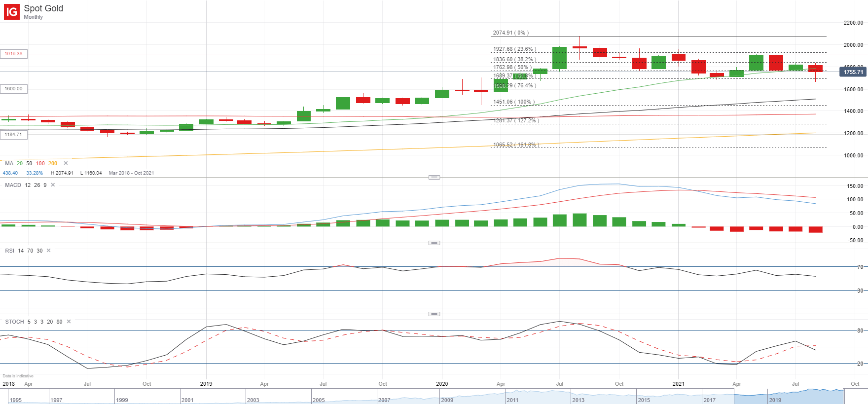This screenshot has height=404, width=868.
Task: Click 2020 on the time axis
Action: [442, 384]
